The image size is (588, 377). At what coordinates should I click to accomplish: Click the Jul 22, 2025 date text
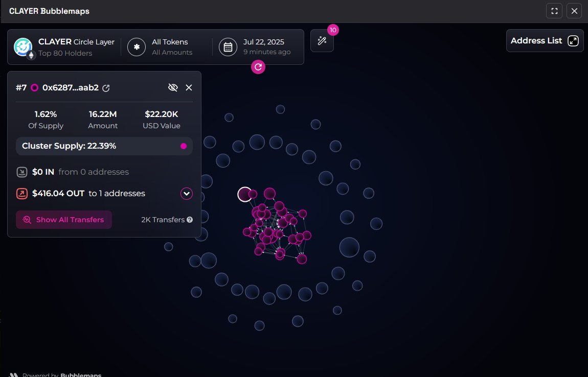coord(264,42)
